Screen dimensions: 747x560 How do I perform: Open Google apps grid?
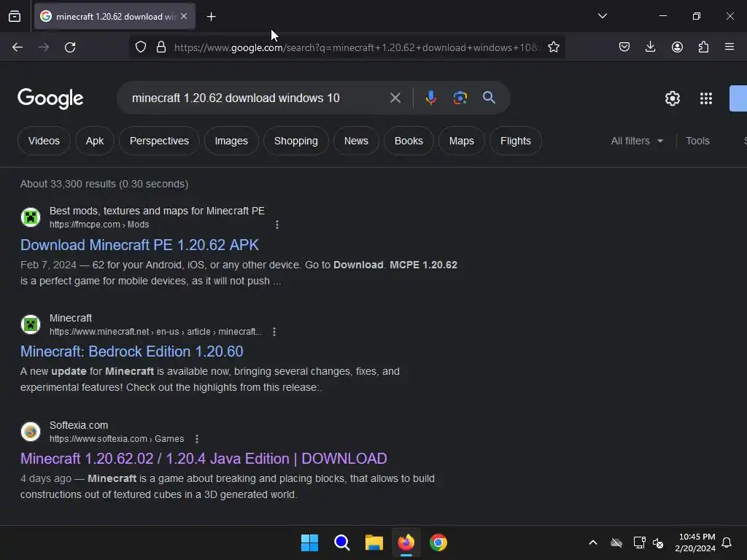point(706,98)
